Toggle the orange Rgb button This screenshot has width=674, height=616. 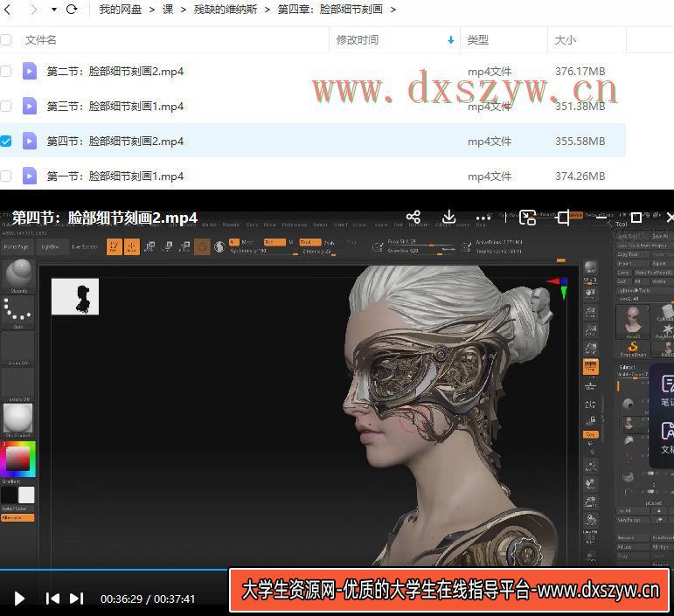click(274, 242)
